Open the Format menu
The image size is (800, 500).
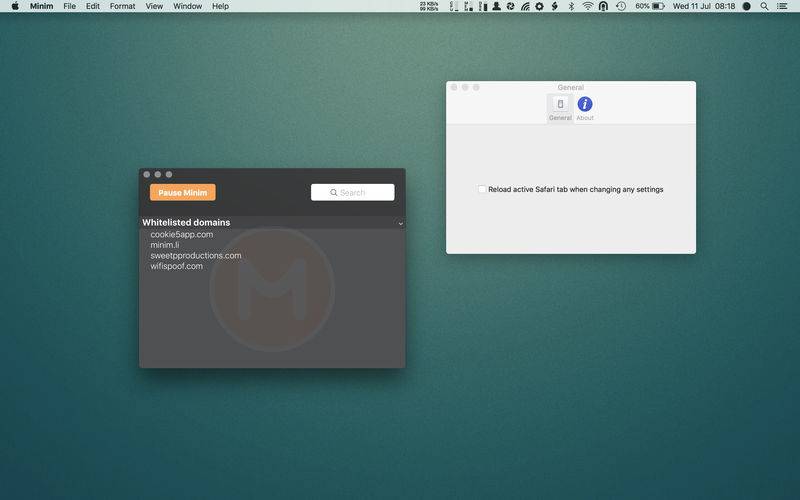[x=122, y=6]
